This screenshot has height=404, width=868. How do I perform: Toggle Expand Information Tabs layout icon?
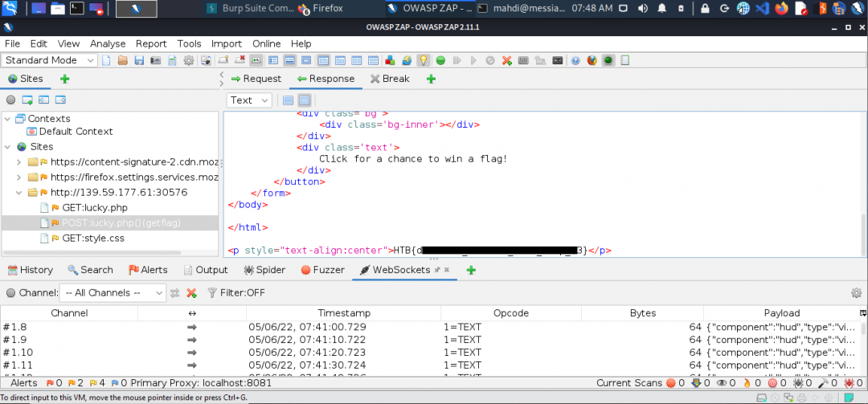point(290,60)
